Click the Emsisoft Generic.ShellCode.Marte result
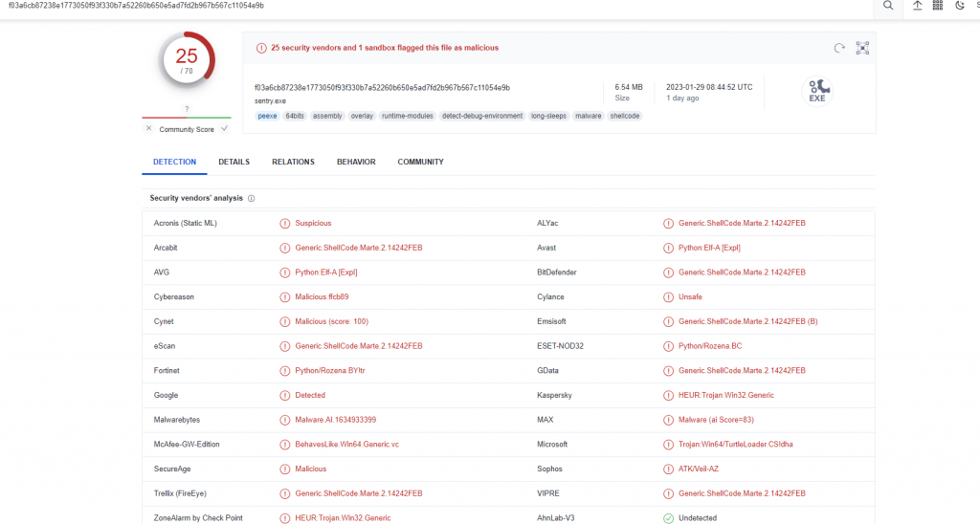The image size is (980, 524). click(x=748, y=321)
